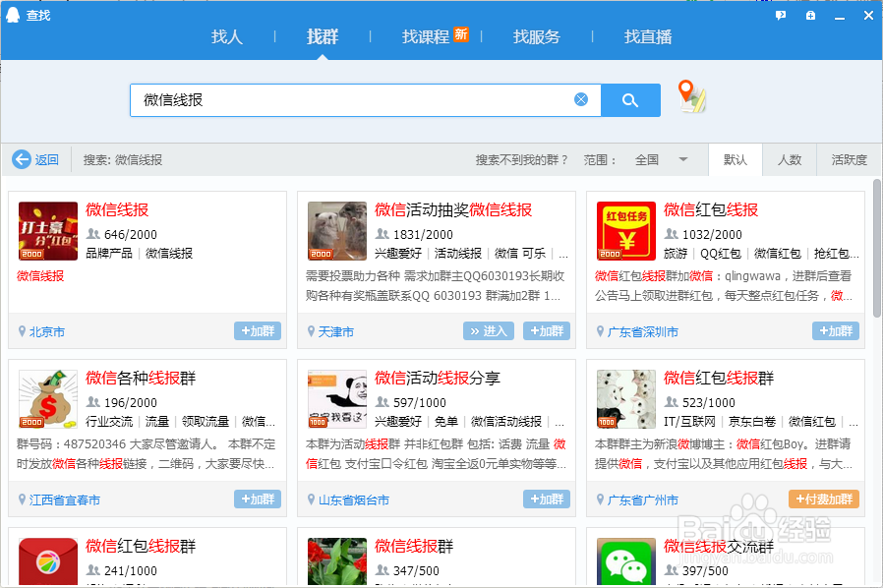Open 微信线报群 flower avatar

coord(336,561)
